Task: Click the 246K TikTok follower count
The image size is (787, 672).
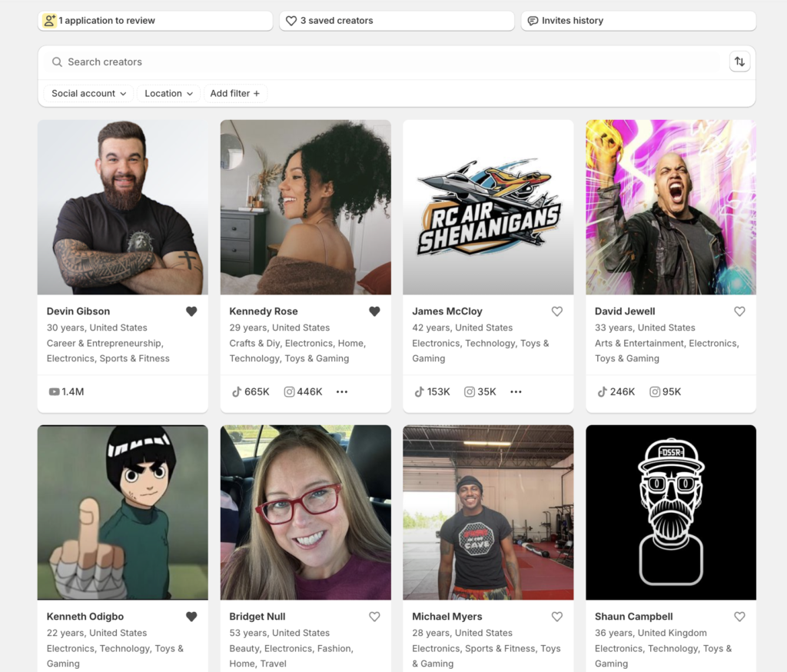Action: (623, 392)
